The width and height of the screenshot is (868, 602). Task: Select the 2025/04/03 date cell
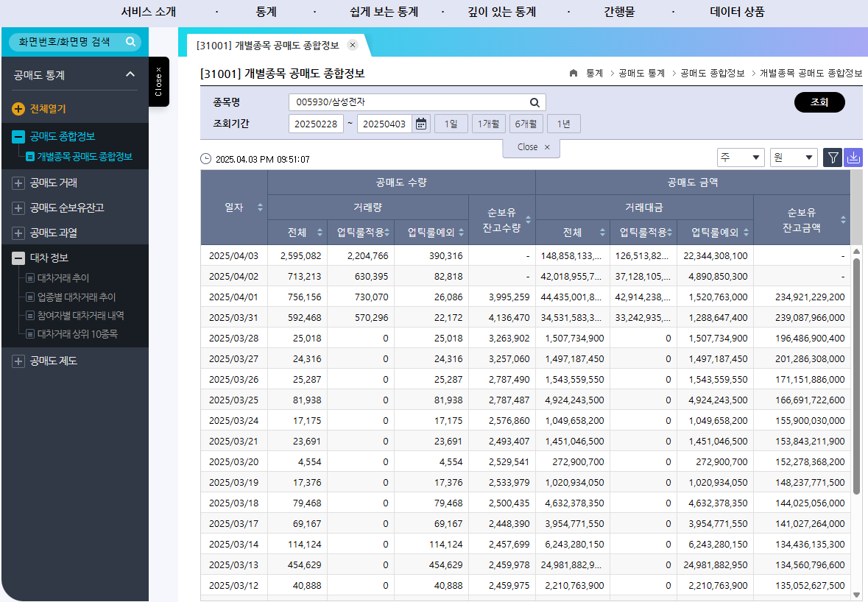[x=233, y=255]
